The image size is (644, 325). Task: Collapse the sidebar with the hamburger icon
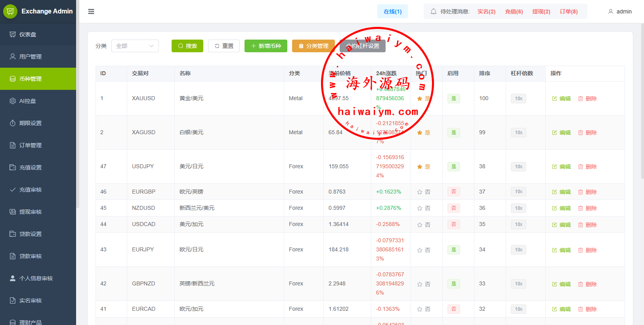[91, 11]
